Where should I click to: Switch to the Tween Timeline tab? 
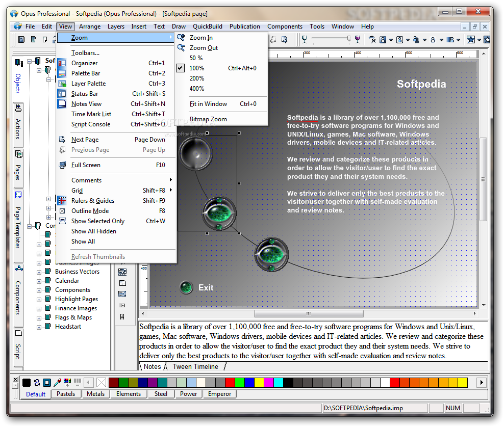click(195, 367)
